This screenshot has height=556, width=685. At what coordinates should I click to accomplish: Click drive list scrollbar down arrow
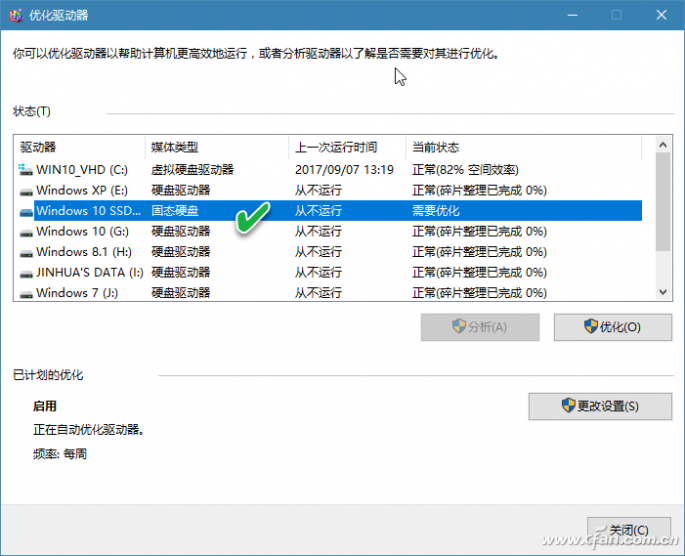(663, 292)
